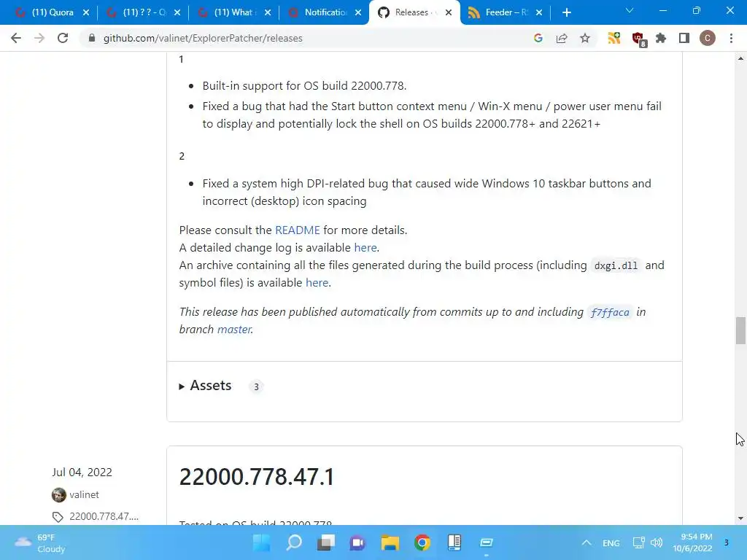Screen dimensions: 747x560
Task: Open Teams Chat taskbar icon
Action: pos(357,542)
